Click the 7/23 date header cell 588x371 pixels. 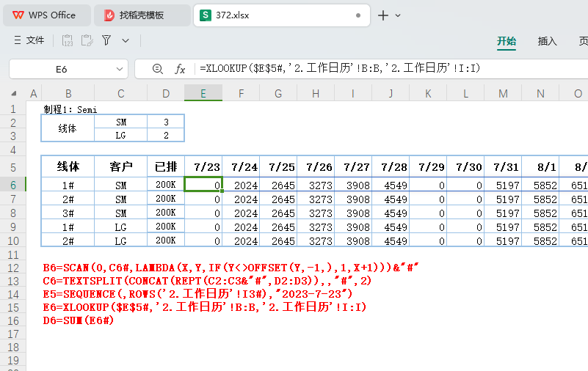[x=203, y=166]
